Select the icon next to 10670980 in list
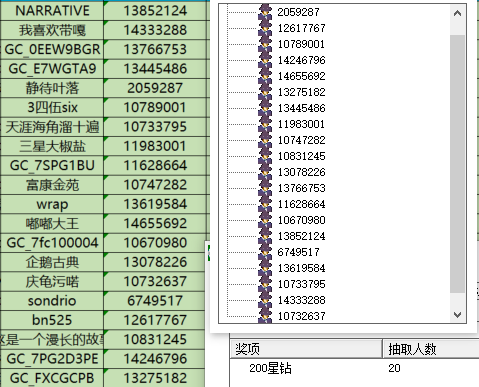479x387 pixels. coord(265,220)
